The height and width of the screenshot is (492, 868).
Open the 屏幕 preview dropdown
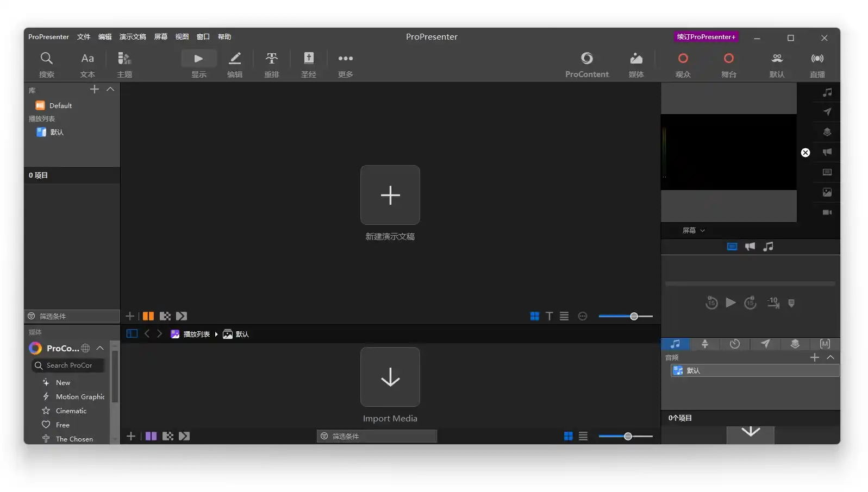(x=694, y=230)
